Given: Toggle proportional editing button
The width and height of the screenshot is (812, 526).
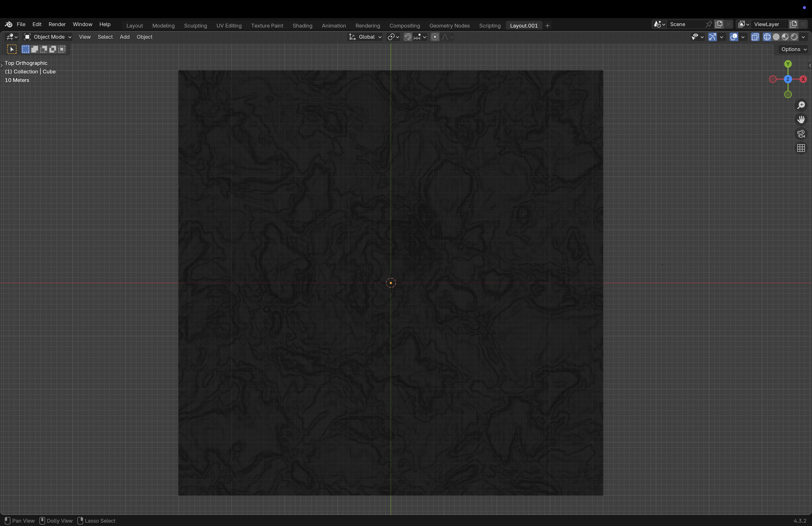Looking at the screenshot, I should pos(435,37).
